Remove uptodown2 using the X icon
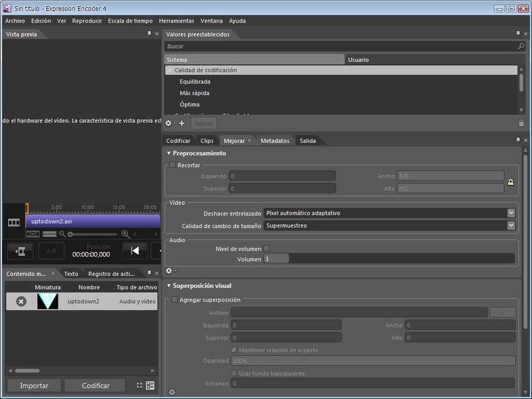Viewport: 532px width, 399px height. click(21, 302)
